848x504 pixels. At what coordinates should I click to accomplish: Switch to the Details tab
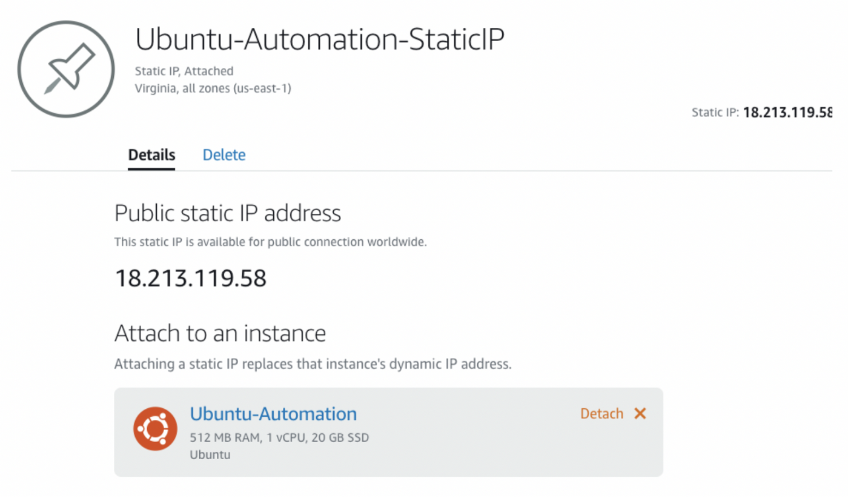(x=151, y=155)
